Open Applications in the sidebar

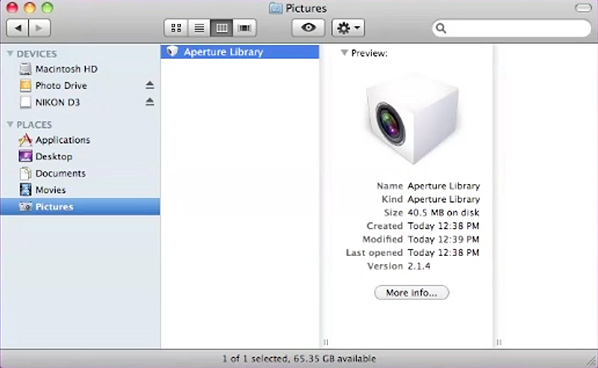(x=80, y=140)
